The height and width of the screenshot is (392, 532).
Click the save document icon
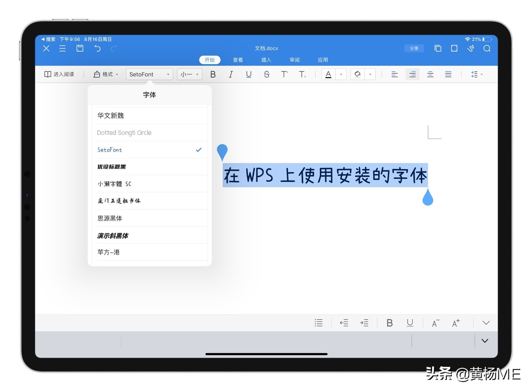pos(80,48)
